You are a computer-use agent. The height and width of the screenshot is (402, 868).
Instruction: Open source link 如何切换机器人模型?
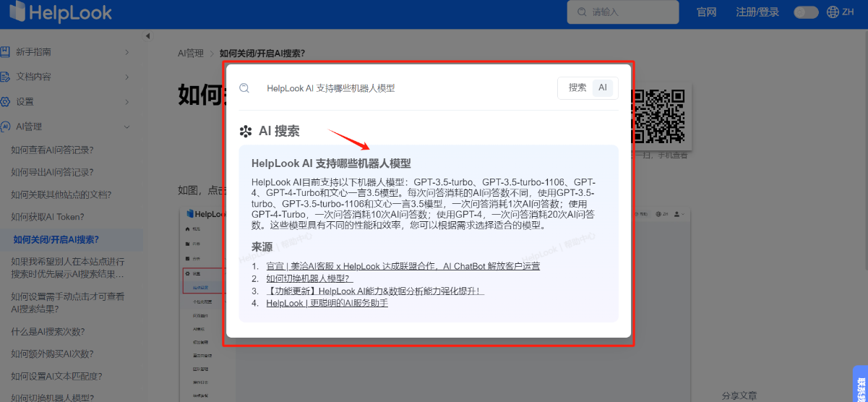[x=309, y=278]
